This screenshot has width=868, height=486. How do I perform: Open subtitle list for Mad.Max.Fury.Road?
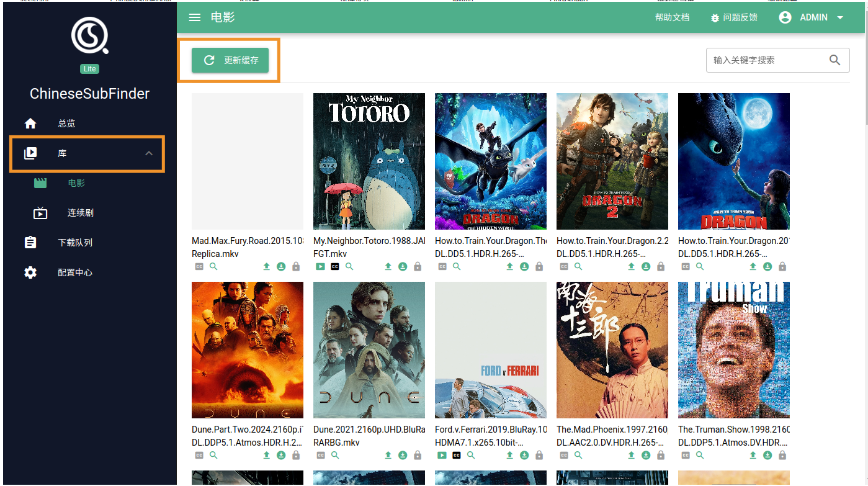199,266
